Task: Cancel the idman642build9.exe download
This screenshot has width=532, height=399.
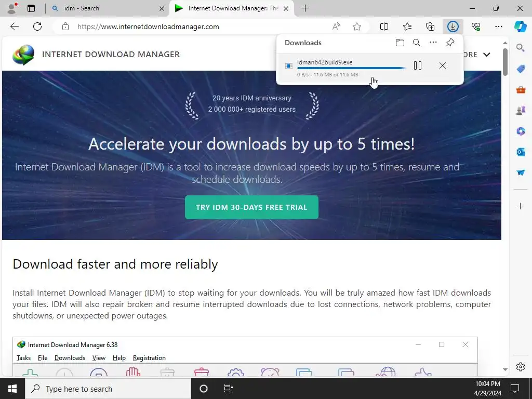Action: (443, 65)
